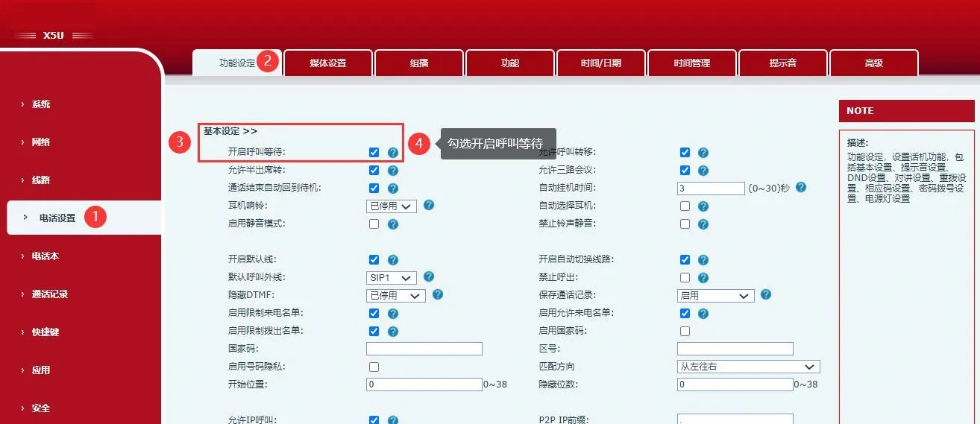Click help icon beside 允许三路会议

(x=703, y=171)
